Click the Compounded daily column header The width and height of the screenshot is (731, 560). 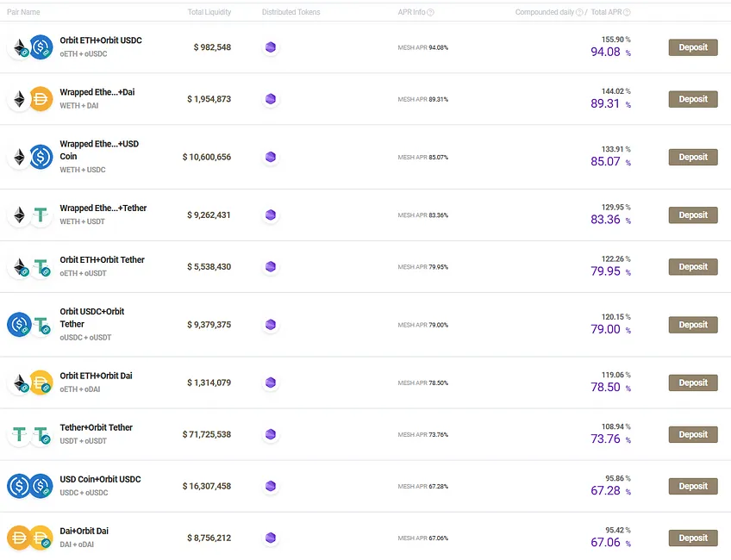tap(545, 12)
